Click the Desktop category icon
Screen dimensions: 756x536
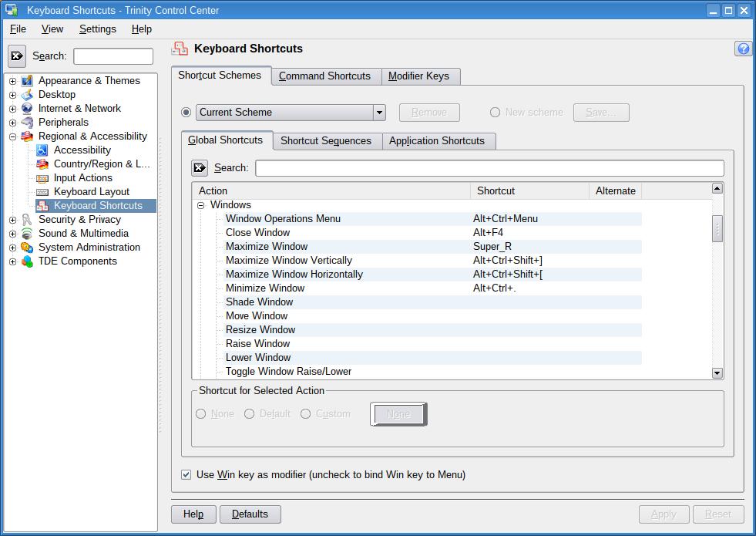28,95
